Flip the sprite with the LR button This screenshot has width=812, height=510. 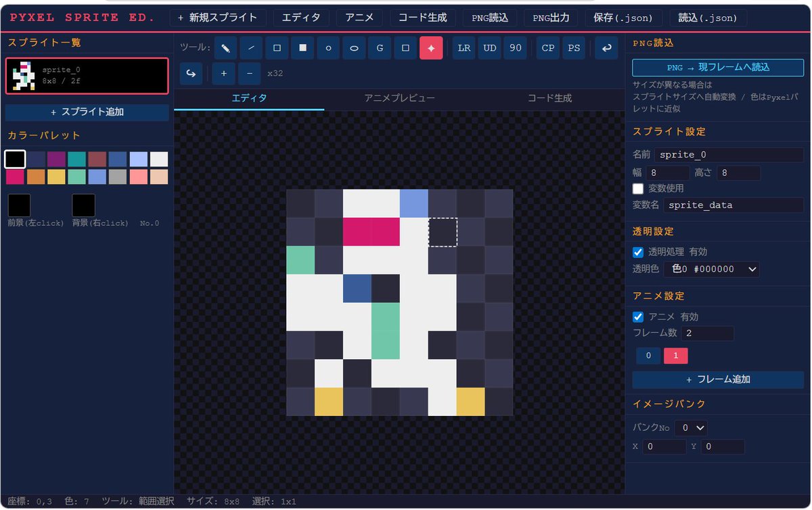(x=464, y=48)
